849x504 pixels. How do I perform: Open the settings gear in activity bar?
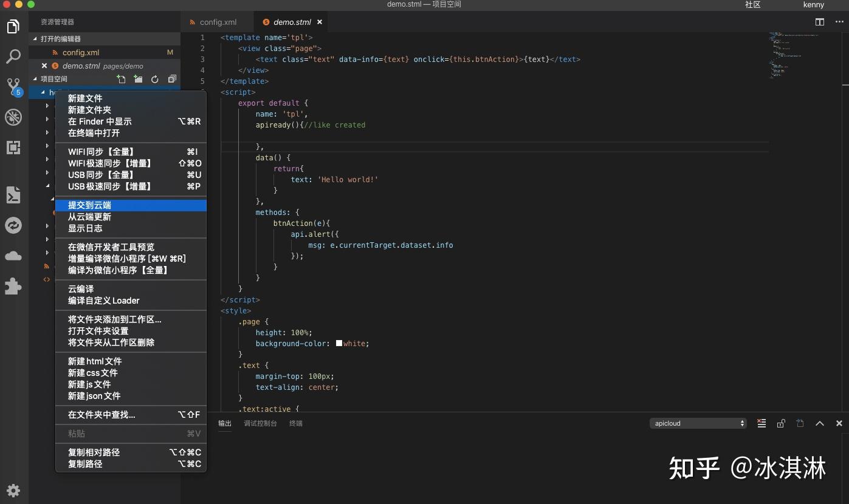click(x=13, y=490)
